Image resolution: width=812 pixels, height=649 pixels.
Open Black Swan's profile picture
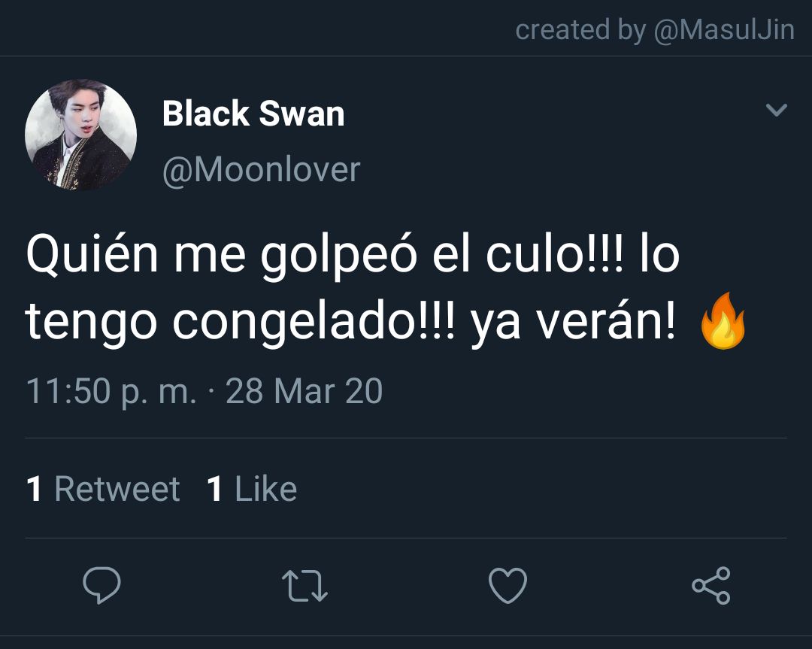(80, 135)
